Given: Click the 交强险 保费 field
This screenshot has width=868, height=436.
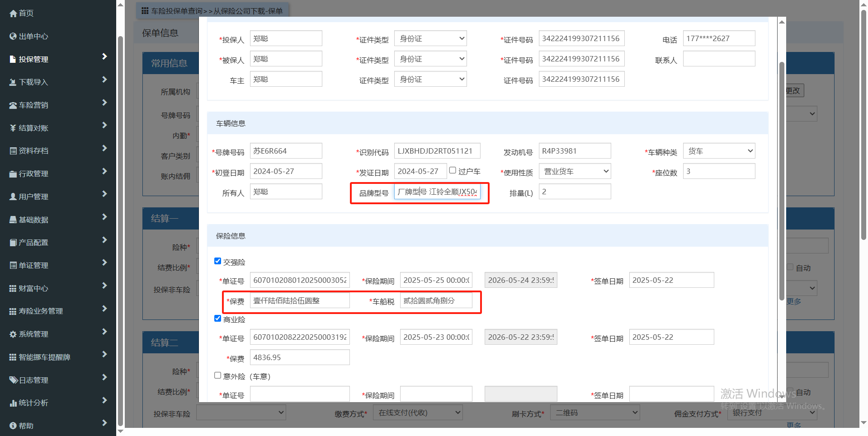Looking at the screenshot, I should pos(300,300).
